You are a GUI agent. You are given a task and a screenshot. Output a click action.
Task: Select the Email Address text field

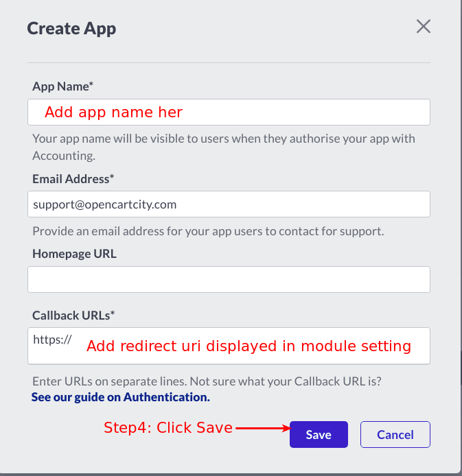229,204
